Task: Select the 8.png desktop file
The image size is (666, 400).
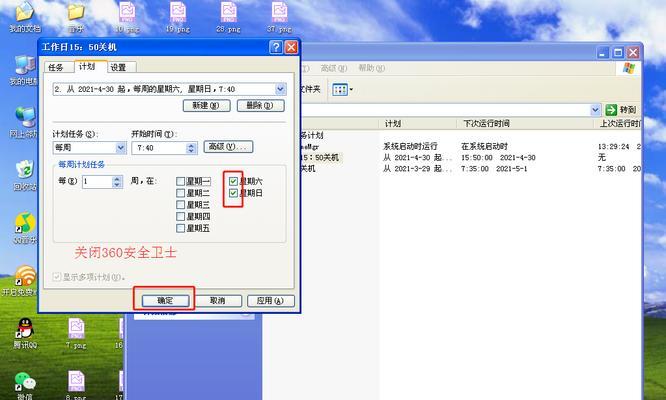Action: pos(76,386)
